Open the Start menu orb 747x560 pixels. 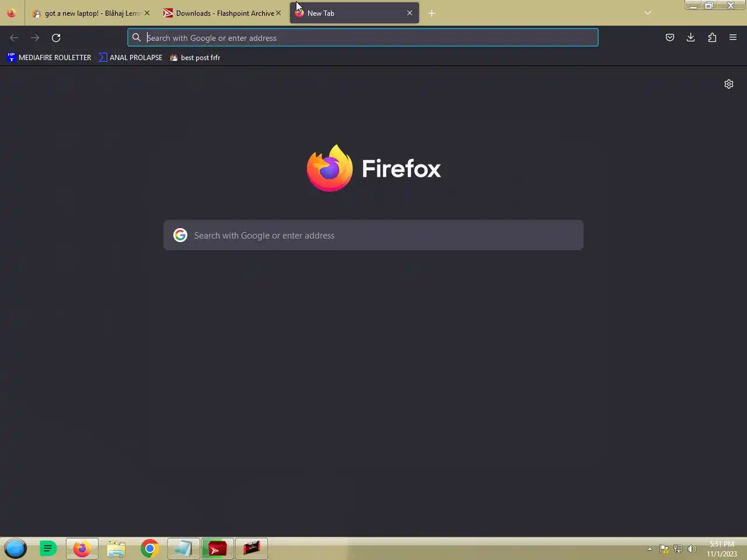(16, 549)
